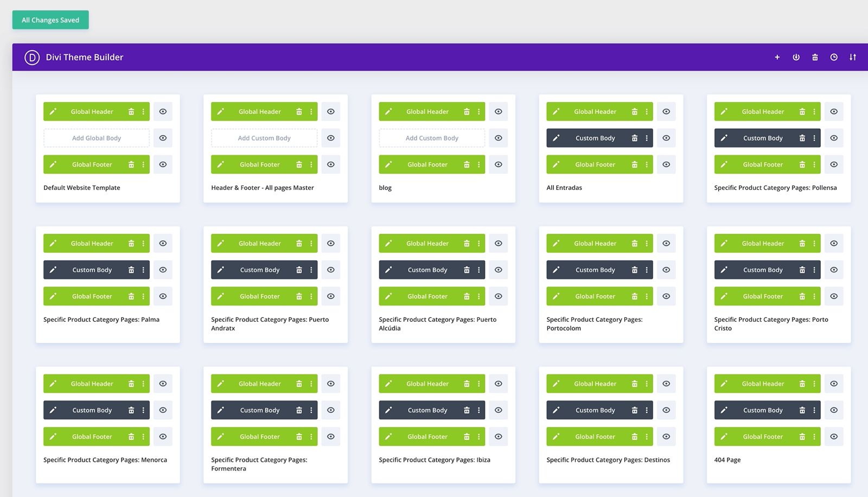Edit Global Header of Header & Footer Master
Viewport: 868px width, 497px height.
coord(220,112)
